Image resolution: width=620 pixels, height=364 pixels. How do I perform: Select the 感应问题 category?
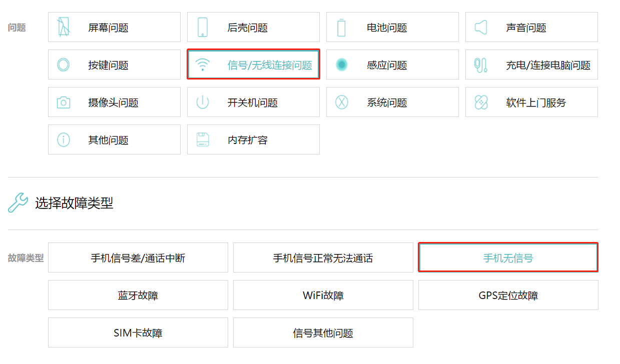392,64
